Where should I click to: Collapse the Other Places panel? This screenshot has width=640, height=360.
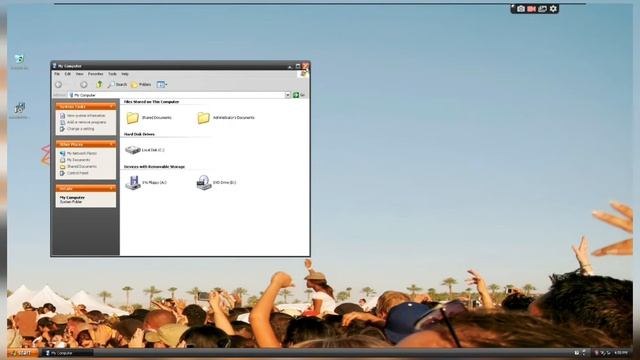(x=111, y=144)
